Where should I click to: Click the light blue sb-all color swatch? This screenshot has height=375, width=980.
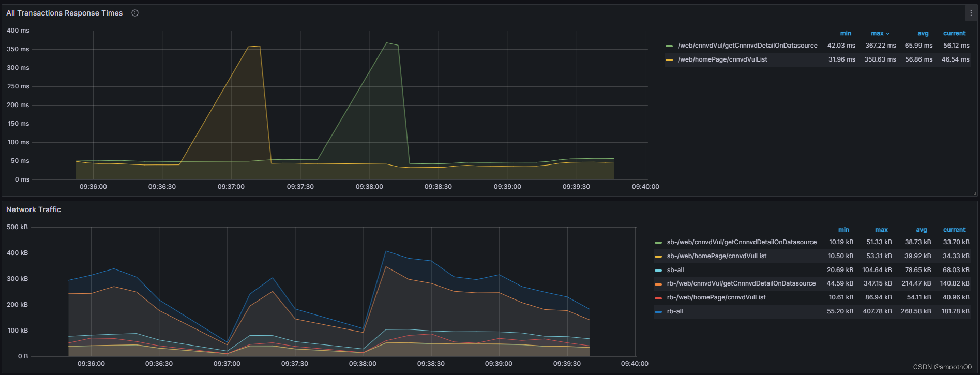tap(658, 271)
